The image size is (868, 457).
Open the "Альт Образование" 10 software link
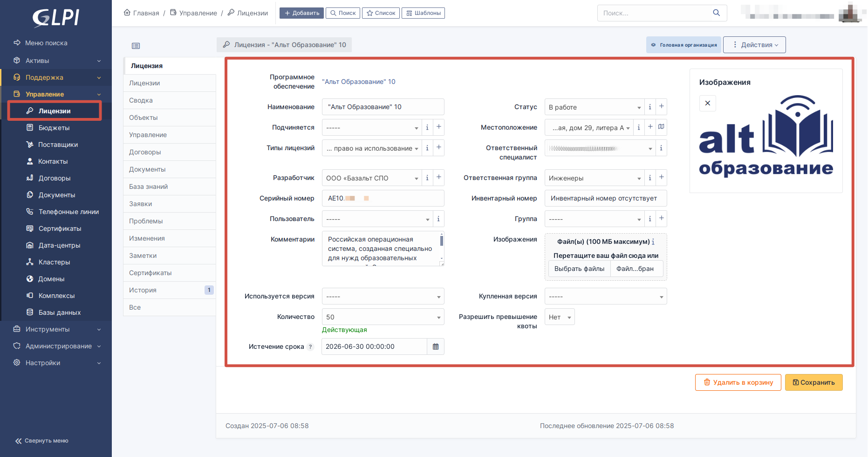coord(358,82)
